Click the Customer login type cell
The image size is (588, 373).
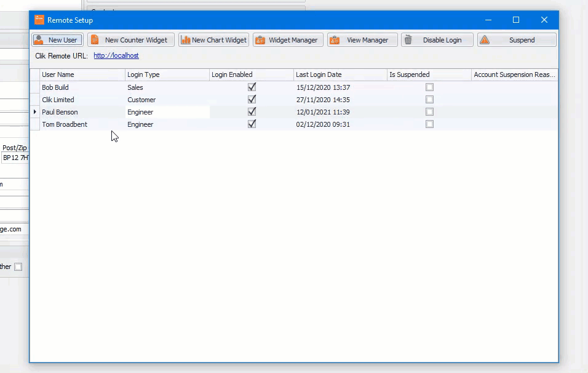[x=167, y=100]
